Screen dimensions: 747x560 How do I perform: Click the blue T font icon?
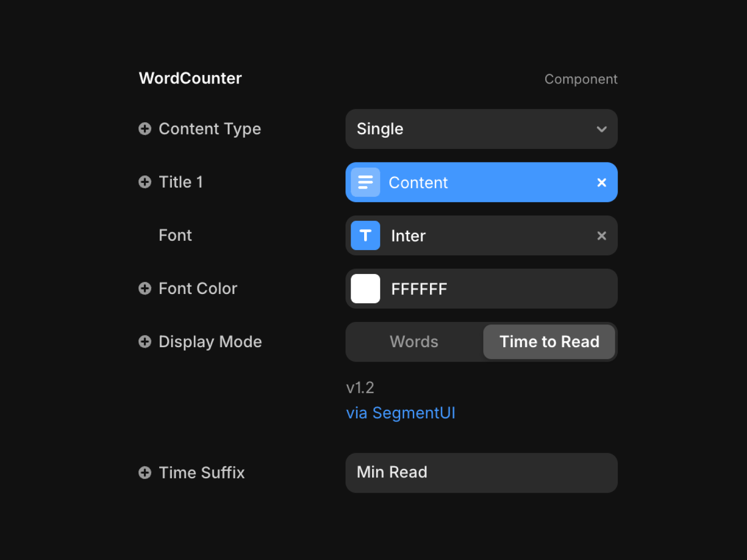365,235
